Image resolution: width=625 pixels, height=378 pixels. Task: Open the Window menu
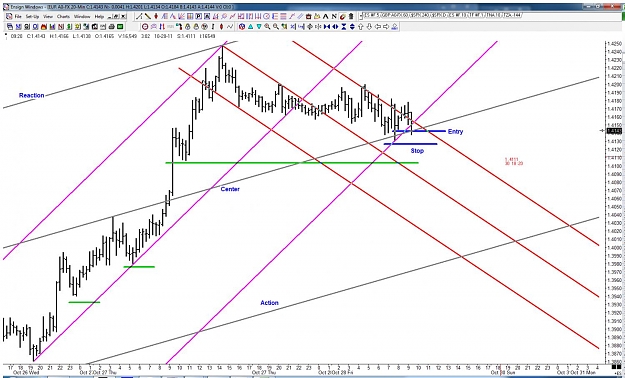point(82,17)
